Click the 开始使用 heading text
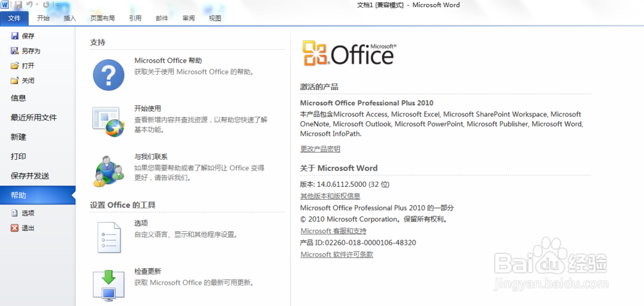This screenshot has width=644, height=306. pyautogui.click(x=147, y=108)
